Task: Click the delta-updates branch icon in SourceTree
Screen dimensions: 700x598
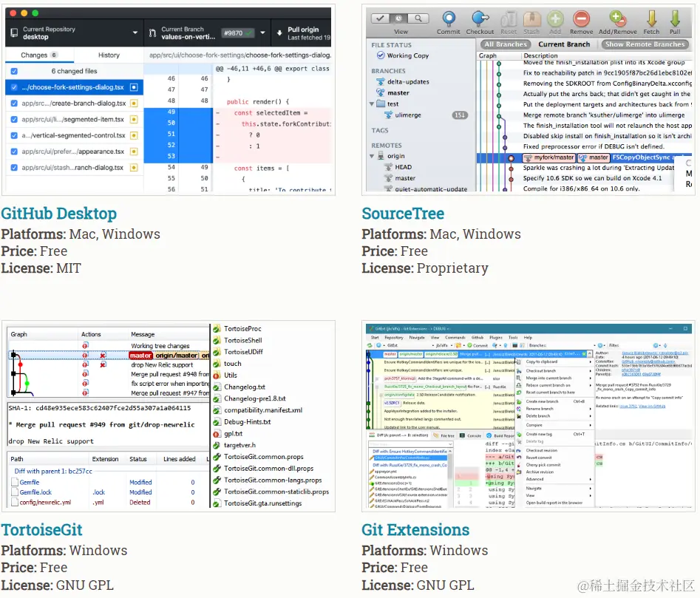Action: click(381, 81)
